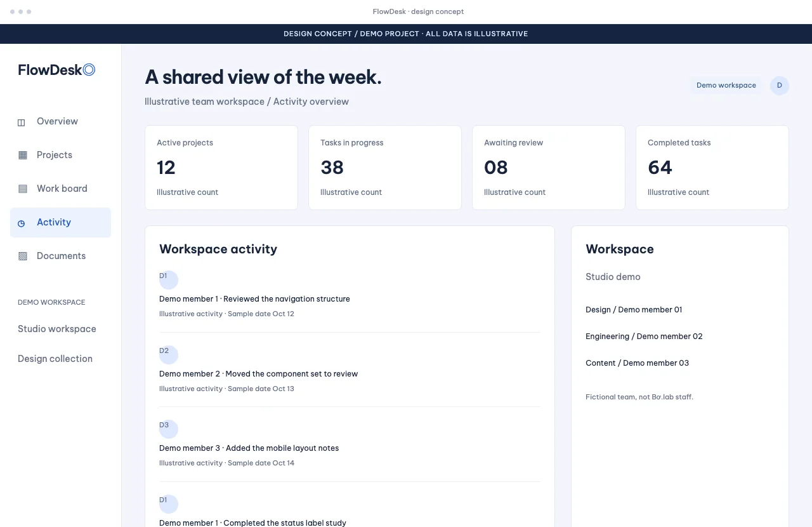Image resolution: width=812 pixels, height=527 pixels.
Task: Click 'Engineering / Demo member 02'
Action: 644,337
